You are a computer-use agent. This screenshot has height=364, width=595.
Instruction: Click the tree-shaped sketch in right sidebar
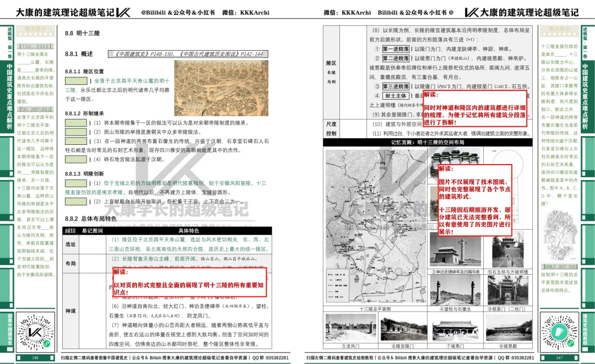559,234
